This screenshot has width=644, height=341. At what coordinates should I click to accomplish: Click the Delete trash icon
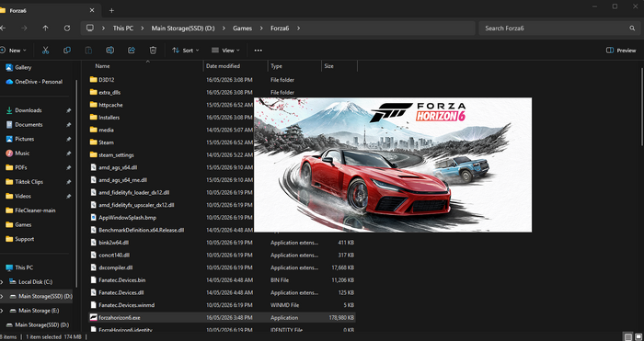153,50
